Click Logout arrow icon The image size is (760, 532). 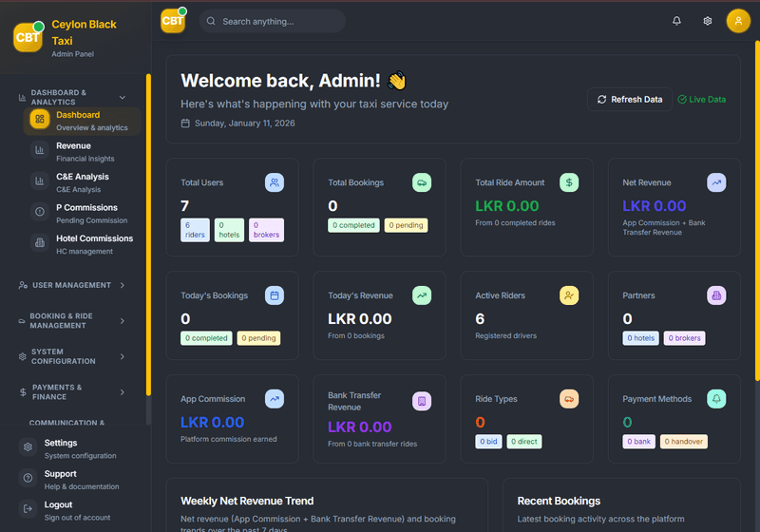click(28, 509)
